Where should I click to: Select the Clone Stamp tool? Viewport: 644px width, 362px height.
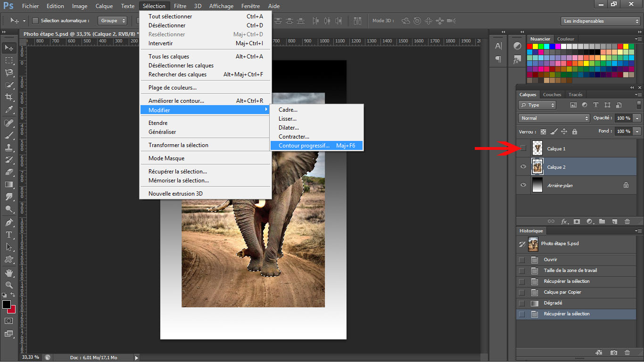coord(9,148)
